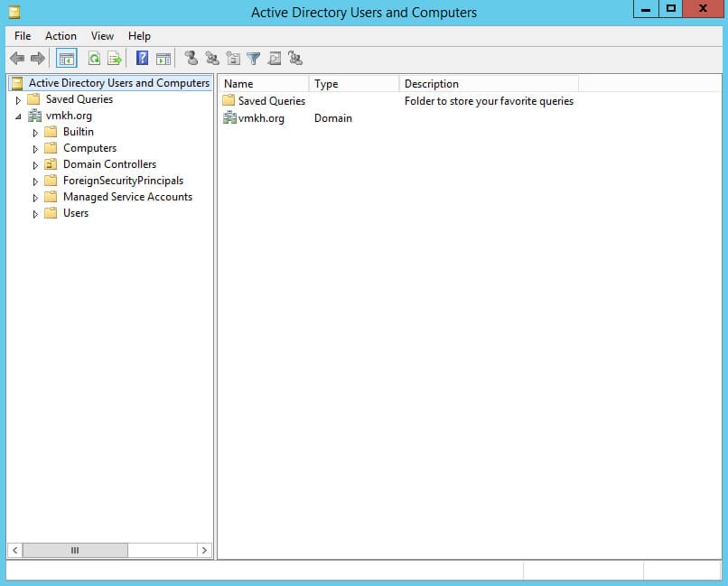
Task: Select the vmkh.org tree label
Action: click(69, 116)
